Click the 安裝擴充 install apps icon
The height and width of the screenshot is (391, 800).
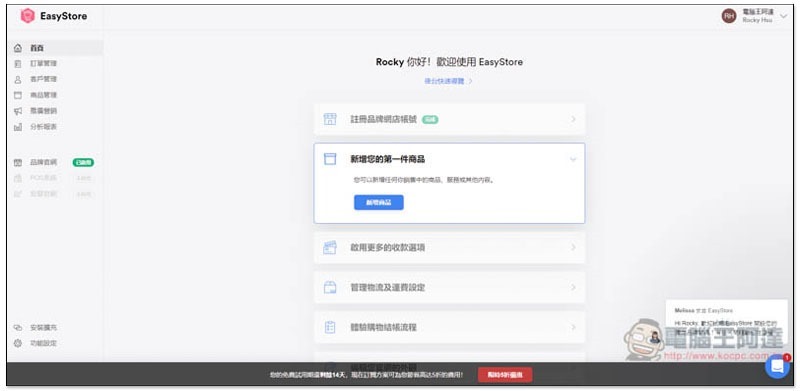18,327
